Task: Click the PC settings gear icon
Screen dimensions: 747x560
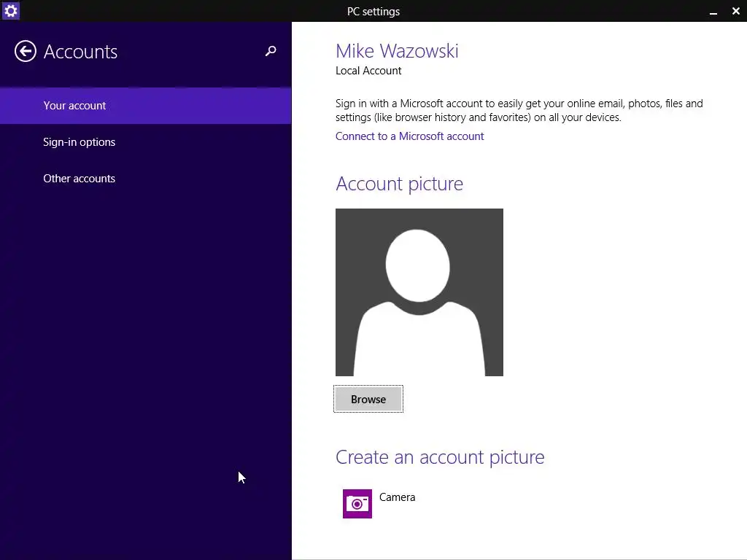Action: click(x=10, y=10)
